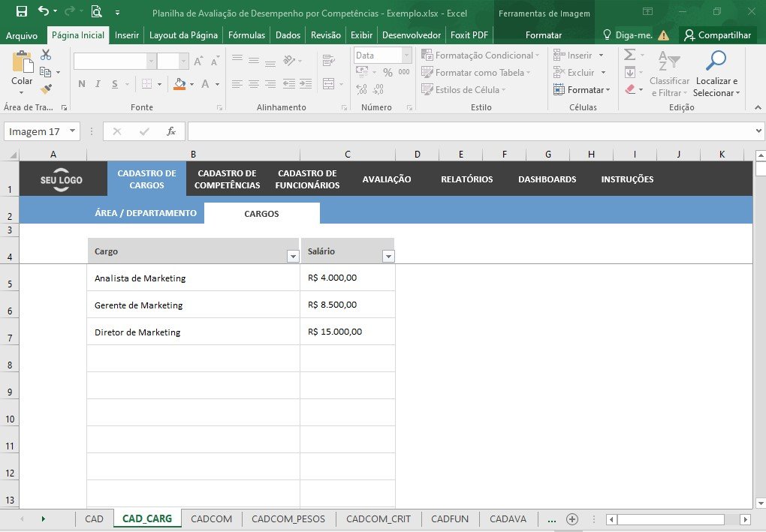The width and height of the screenshot is (766, 532).
Task: Select the Format Painter brush icon
Action: (46, 89)
